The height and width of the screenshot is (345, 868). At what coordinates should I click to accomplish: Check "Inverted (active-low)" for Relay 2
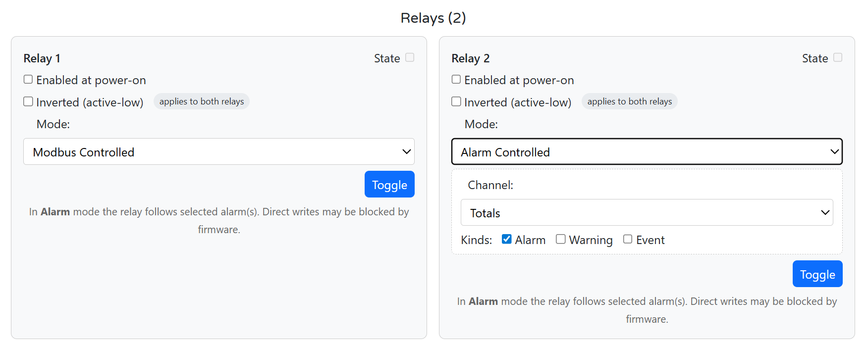coord(456,101)
